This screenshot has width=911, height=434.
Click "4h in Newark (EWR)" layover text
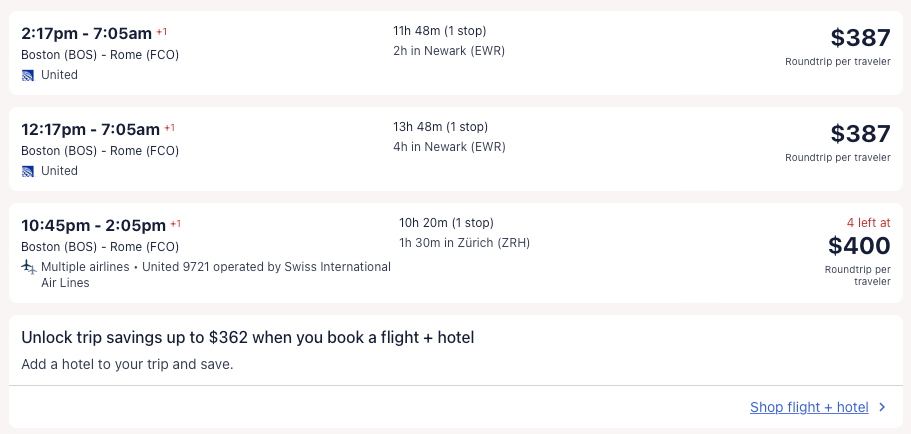[x=449, y=147]
